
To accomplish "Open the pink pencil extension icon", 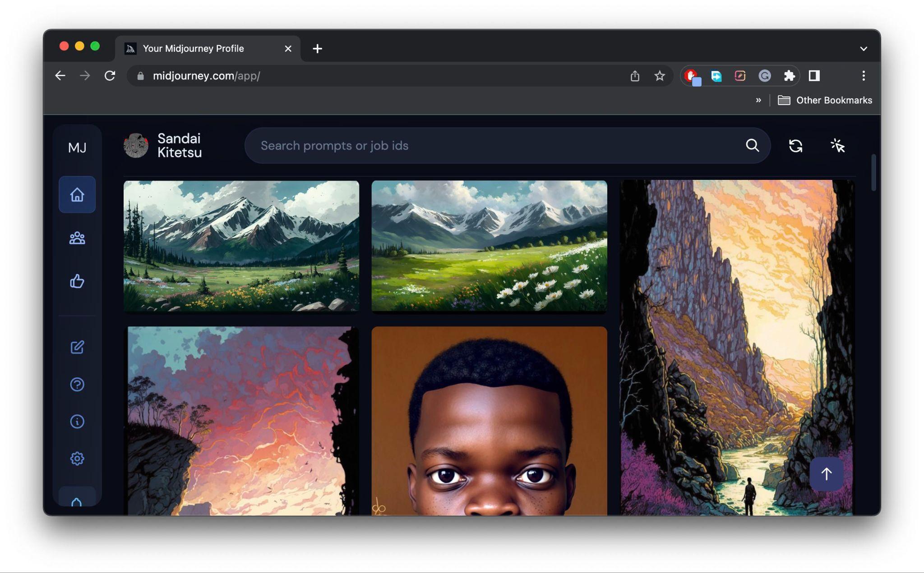I will (x=740, y=76).
